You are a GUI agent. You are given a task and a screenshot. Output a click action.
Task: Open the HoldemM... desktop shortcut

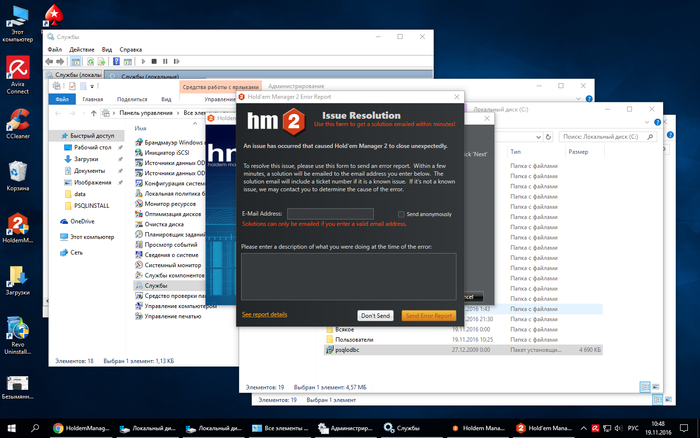[18, 228]
